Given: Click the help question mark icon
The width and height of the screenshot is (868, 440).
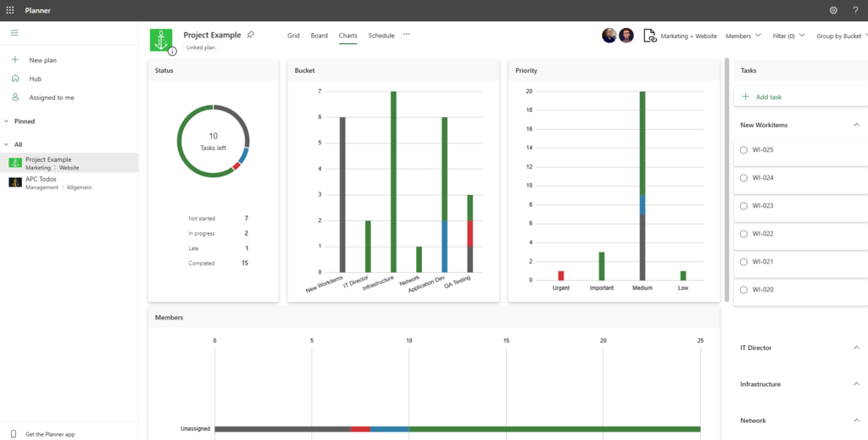Looking at the screenshot, I should (855, 10).
